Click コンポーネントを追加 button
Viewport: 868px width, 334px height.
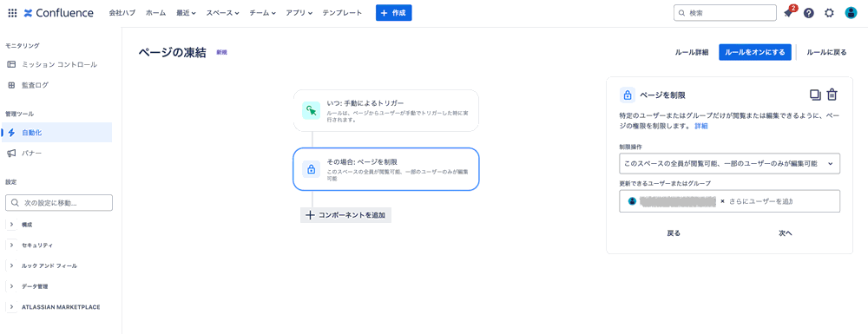346,215
